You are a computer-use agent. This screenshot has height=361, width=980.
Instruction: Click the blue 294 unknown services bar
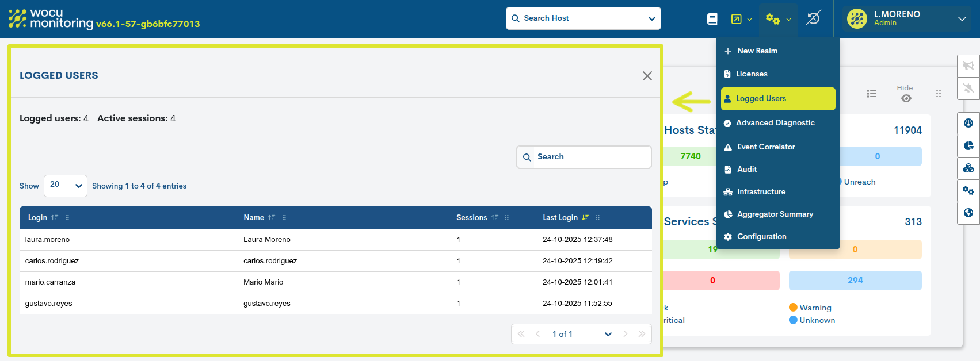855,281
